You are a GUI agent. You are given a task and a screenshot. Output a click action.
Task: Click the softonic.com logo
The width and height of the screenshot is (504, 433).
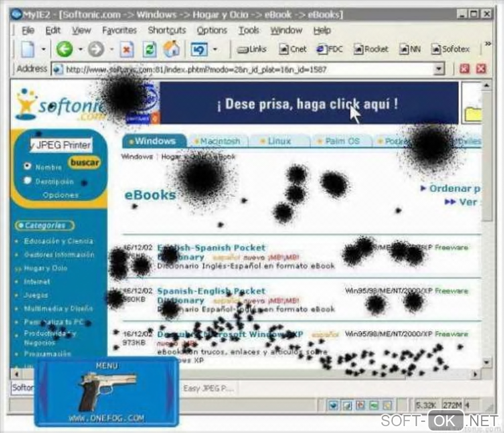61,104
